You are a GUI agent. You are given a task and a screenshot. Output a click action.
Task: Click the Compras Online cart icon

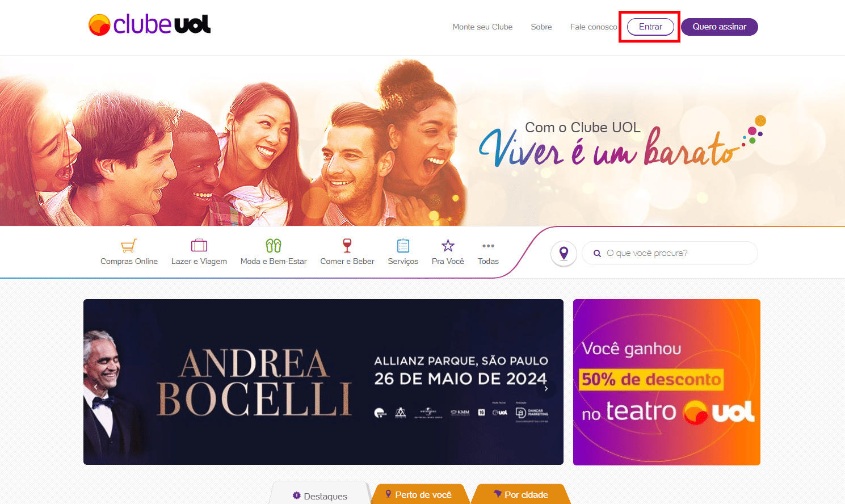129,245
